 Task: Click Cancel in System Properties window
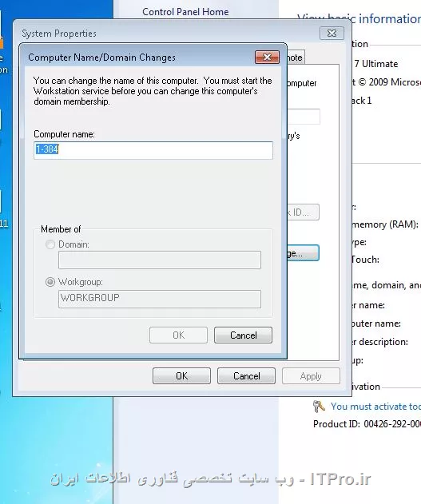coord(247,375)
